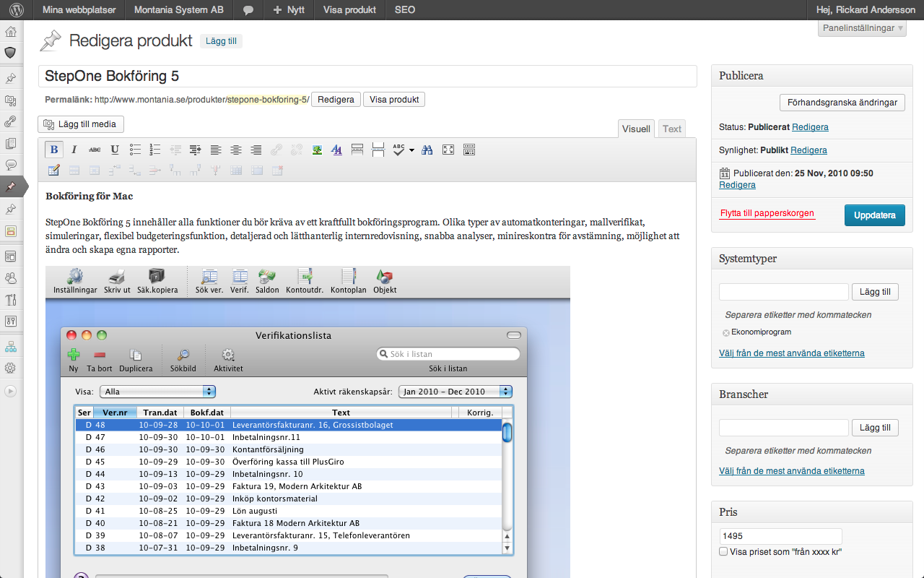924x578 pixels.
Task: Click the WordPress logo in admin bar
Action: tap(16, 10)
